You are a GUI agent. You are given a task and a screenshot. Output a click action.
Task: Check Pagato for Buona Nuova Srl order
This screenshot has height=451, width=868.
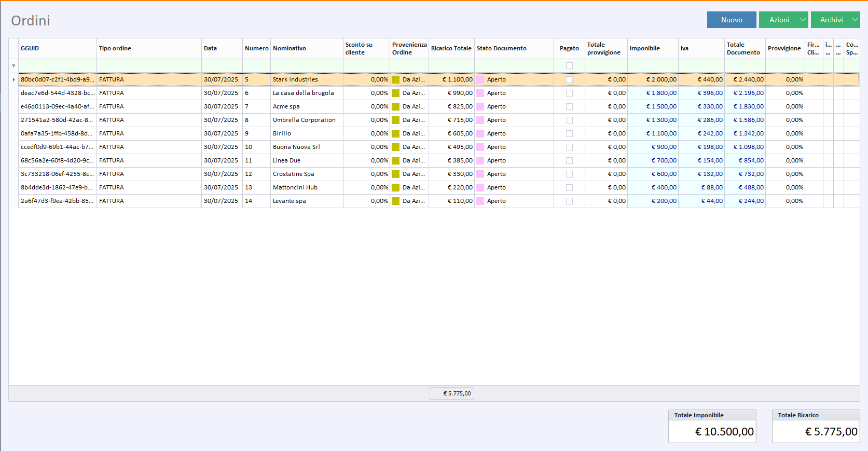coord(569,147)
